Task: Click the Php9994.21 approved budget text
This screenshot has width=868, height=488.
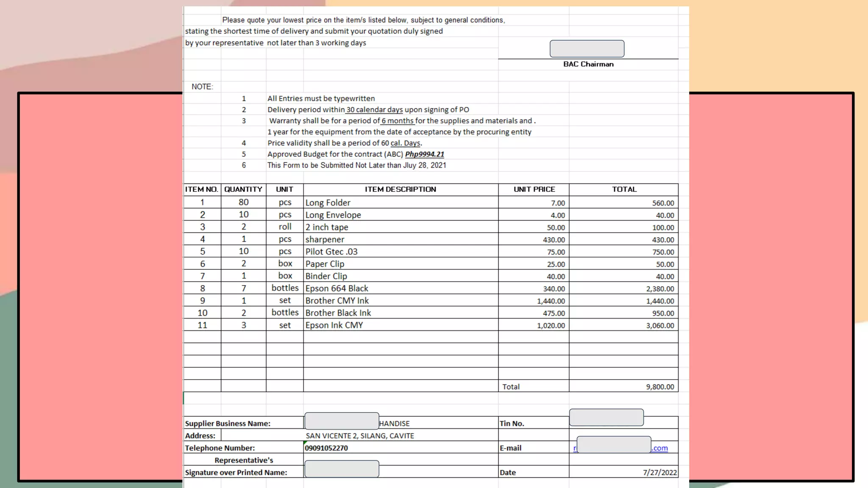Action: coord(424,154)
